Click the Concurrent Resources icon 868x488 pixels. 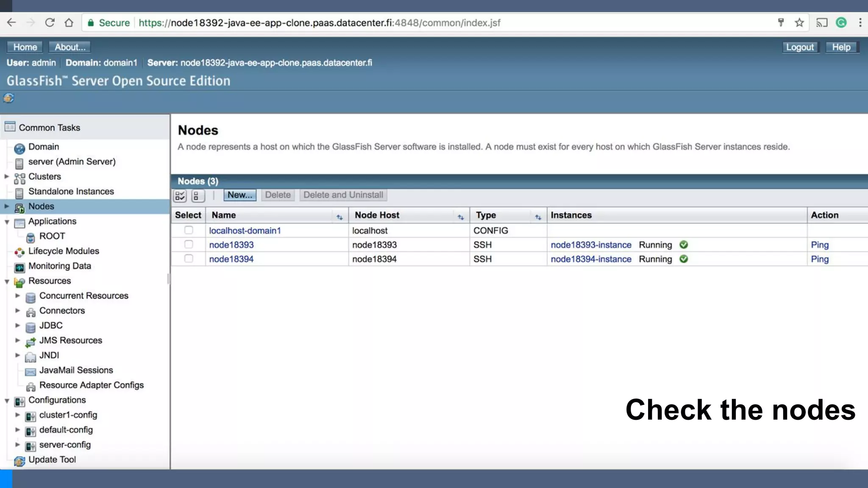(31, 297)
